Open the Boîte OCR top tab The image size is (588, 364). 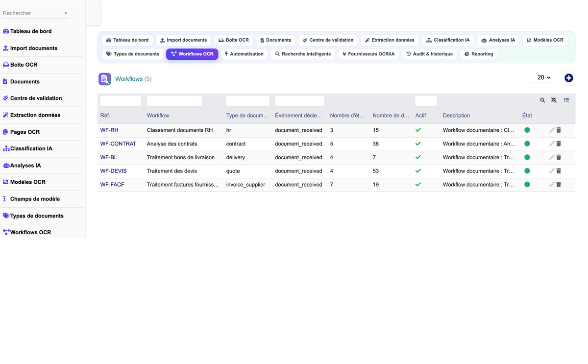tap(234, 40)
